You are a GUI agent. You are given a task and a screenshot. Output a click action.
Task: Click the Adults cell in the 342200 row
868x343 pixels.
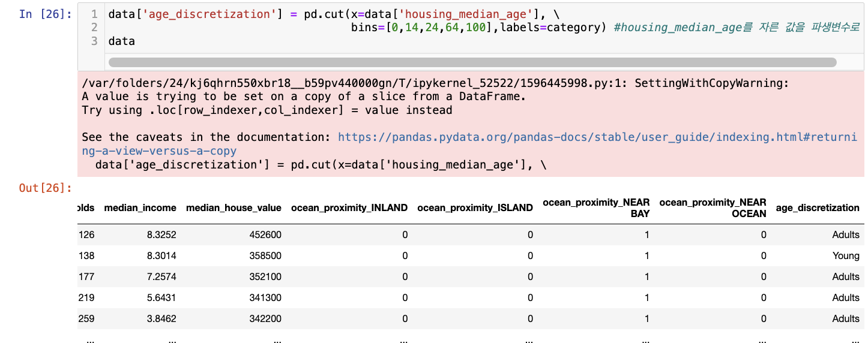point(846,319)
